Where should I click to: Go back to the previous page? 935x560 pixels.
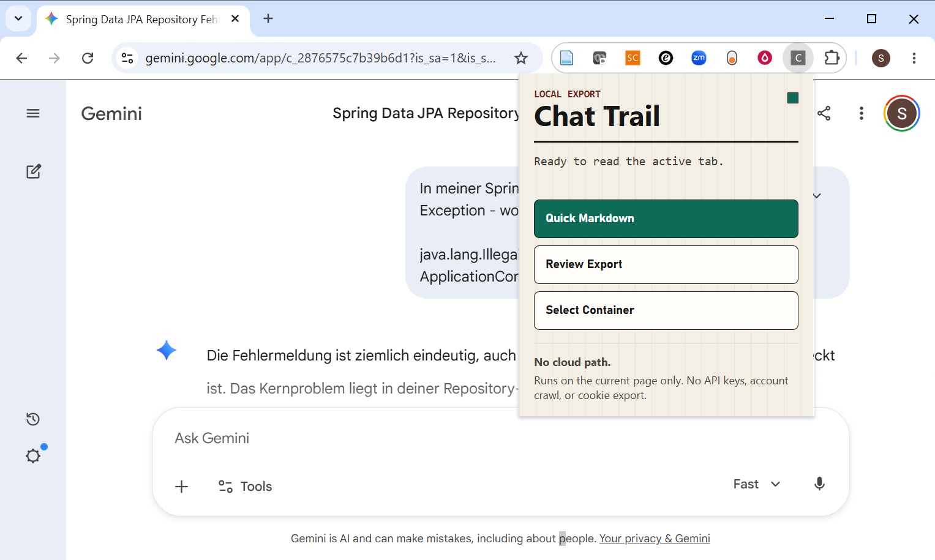pos(21,58)
